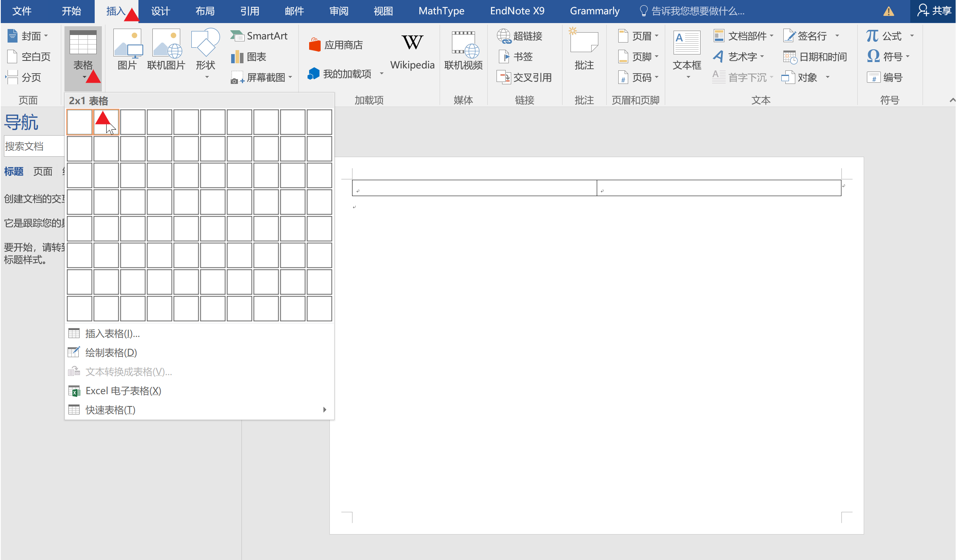Insert online video (联机视频)
Screen dimensions: 956x560
pos(463,50)
